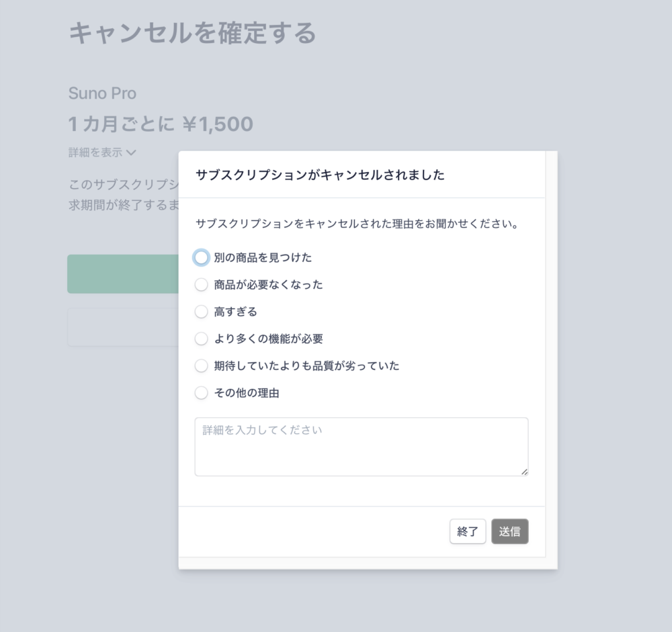The image size is (672, 632).
Task: Select the '別の商品を見つけた' radio button
Action: (201, 257)
